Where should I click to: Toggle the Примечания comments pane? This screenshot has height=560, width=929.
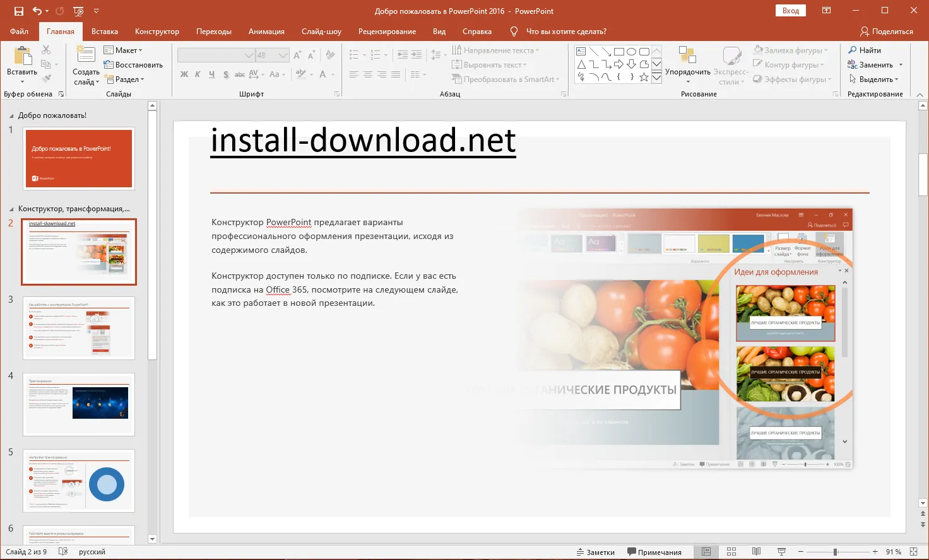click(654, 552)
